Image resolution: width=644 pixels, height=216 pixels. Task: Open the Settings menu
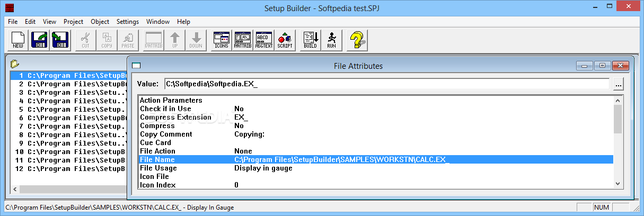point(128,22)
